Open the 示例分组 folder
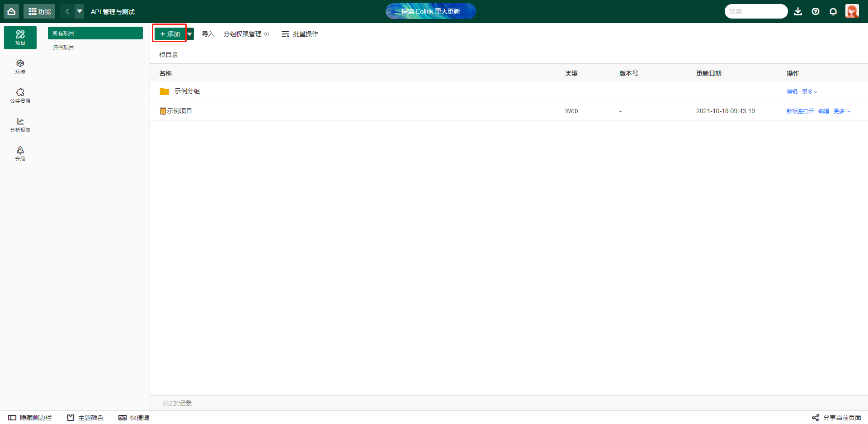The height and width of the screenshot is (424, 868). pyautogui.click(x=165, y=91)
